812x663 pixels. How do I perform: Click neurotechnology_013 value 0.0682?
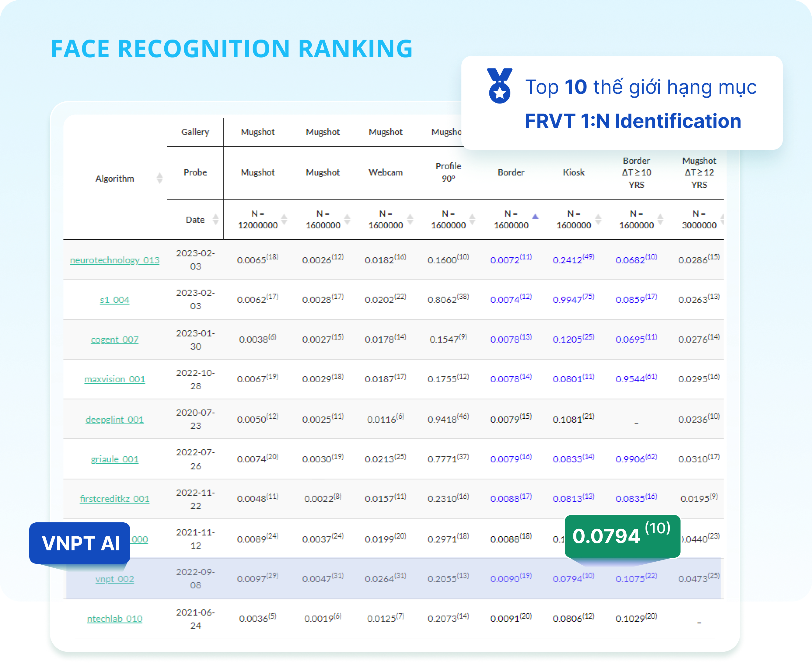point(636,259)
